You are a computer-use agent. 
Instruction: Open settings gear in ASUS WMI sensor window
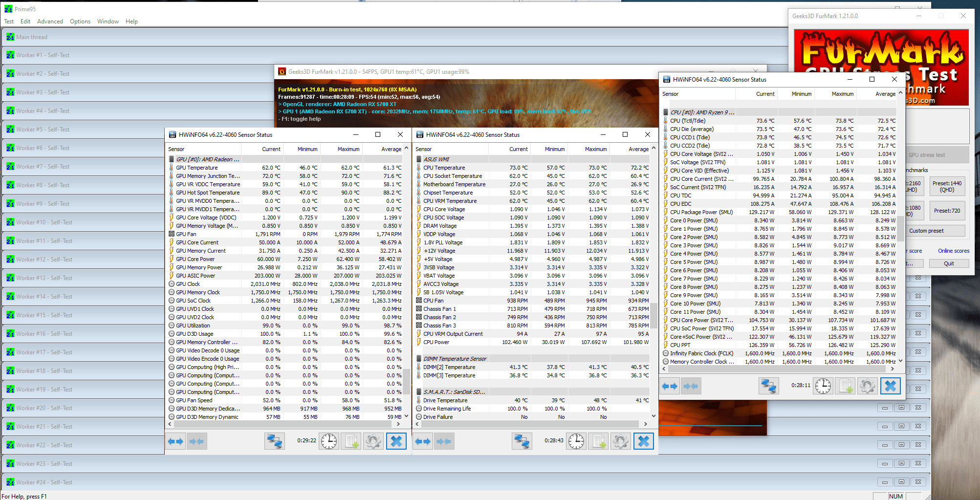(621, 441)
